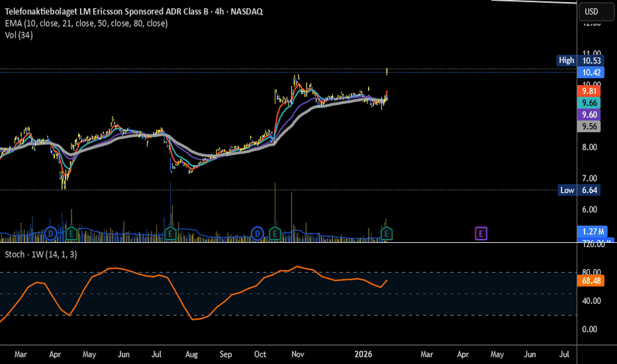
Task: Click the current price label 10.42
Action: tap(591, 72)
